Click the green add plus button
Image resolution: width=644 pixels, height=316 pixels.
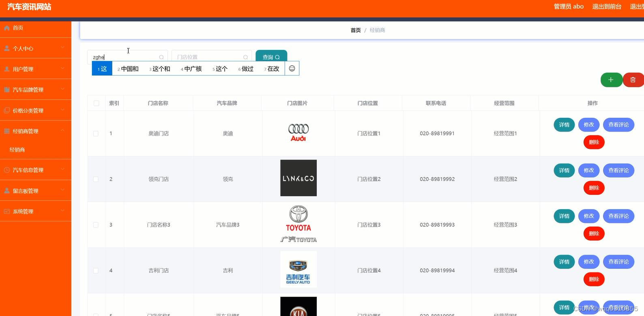(611, 80)
